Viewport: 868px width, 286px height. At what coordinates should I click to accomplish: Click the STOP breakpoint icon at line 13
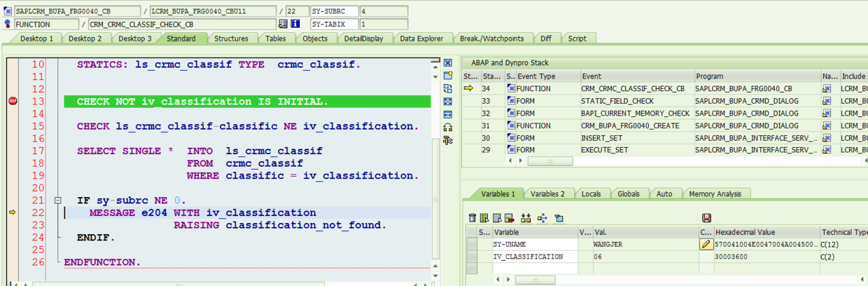click(x=12, y=102)
